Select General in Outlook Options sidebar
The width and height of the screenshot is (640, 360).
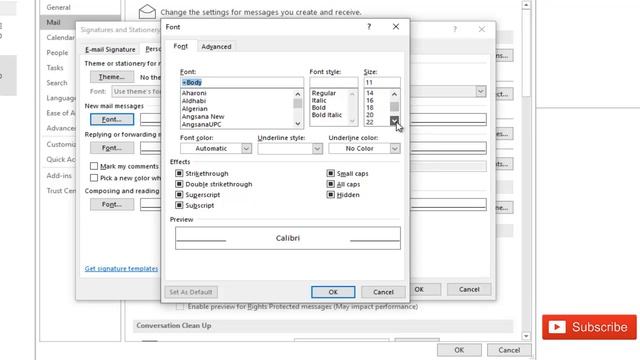click(58, 7)
